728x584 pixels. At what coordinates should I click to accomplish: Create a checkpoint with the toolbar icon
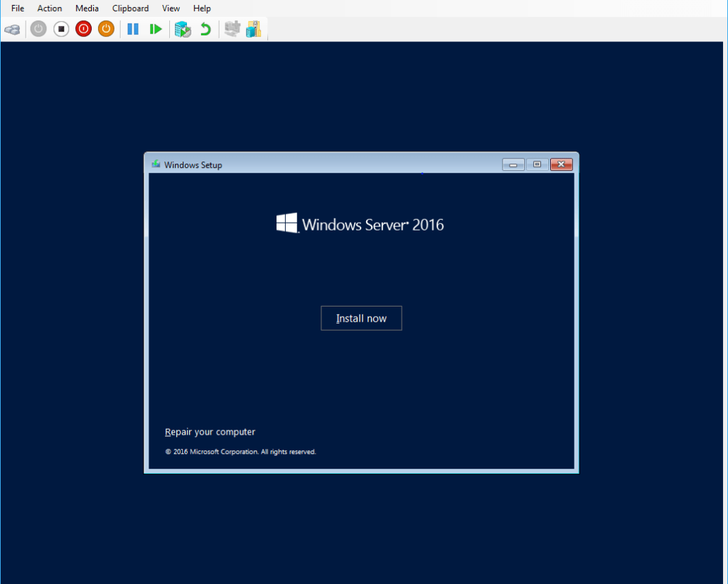pos(183,29)
